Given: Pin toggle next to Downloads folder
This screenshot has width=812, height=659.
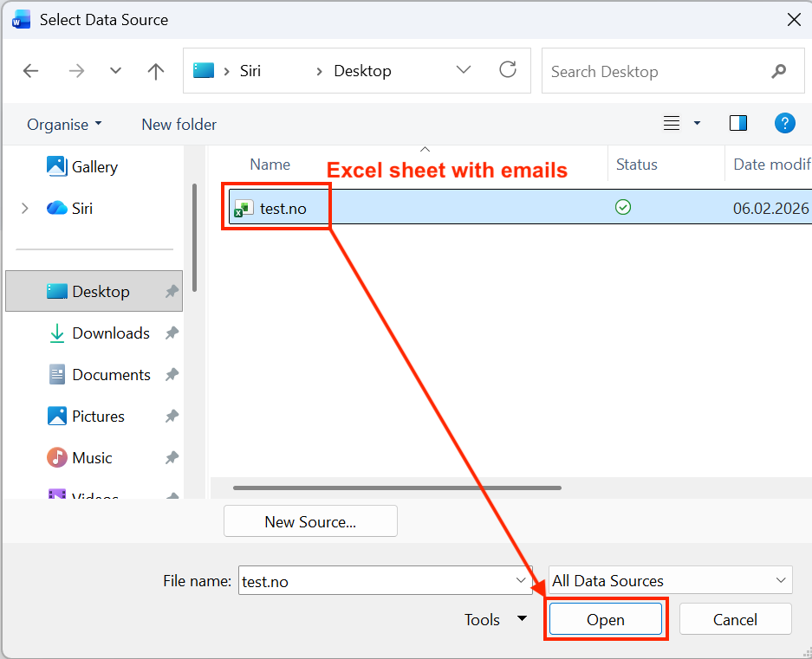Looking at the screenshot, I should coord(171,333).
